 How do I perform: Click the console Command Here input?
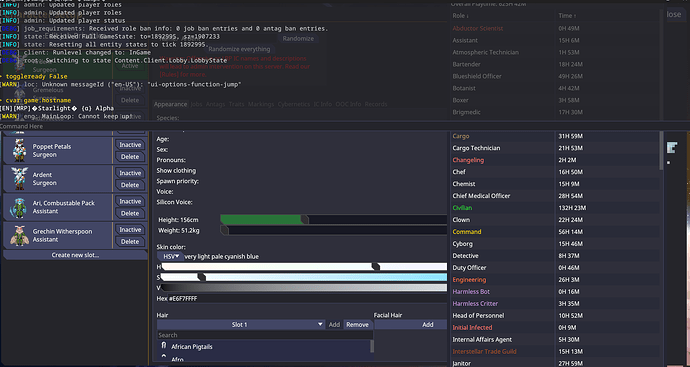click(x=345, y=126)
